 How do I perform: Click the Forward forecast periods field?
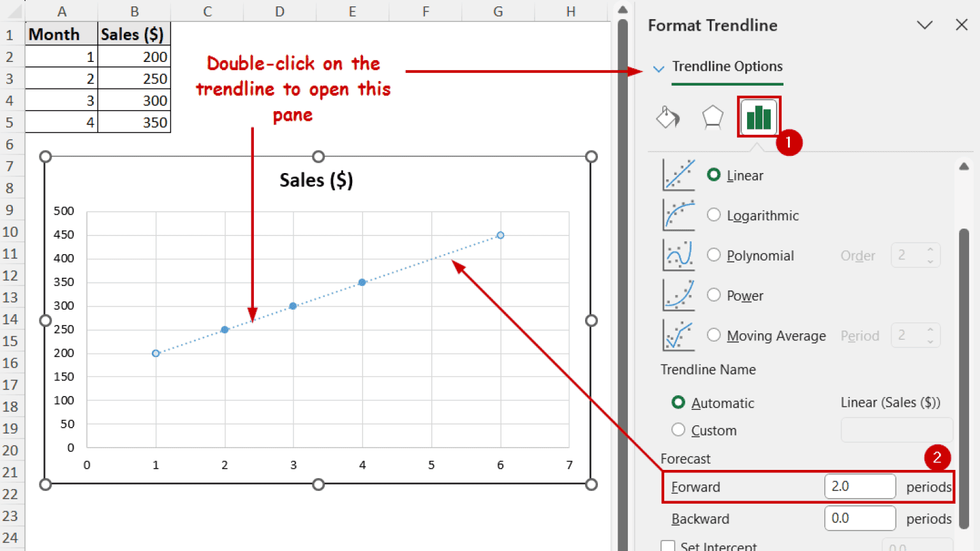pyautogui.click(x=859, y=487)
